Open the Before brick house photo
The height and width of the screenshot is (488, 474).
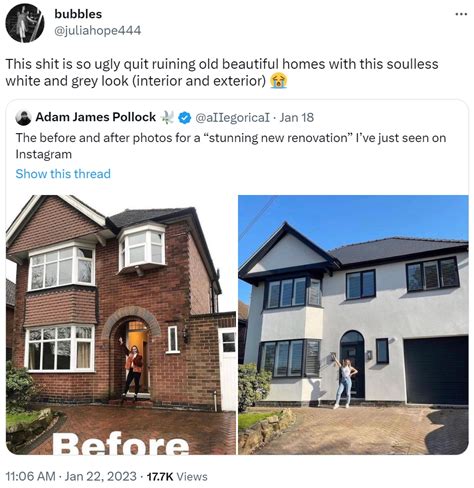coord(121,325)
